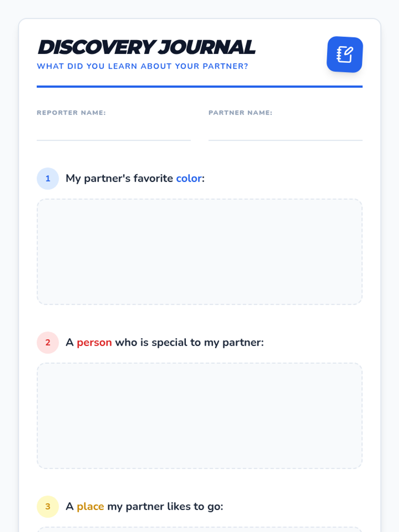The width and height of the screenshot is (399, 532).
Task: Click the highlighted yellow word 'place'
Action: (x=90, y=507)
